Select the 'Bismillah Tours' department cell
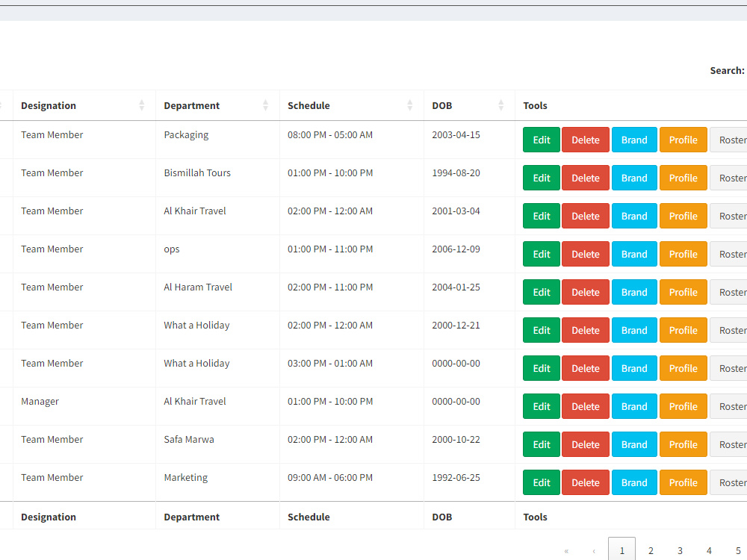This screenshot has width=747, height=560. [x=217, y=178]
